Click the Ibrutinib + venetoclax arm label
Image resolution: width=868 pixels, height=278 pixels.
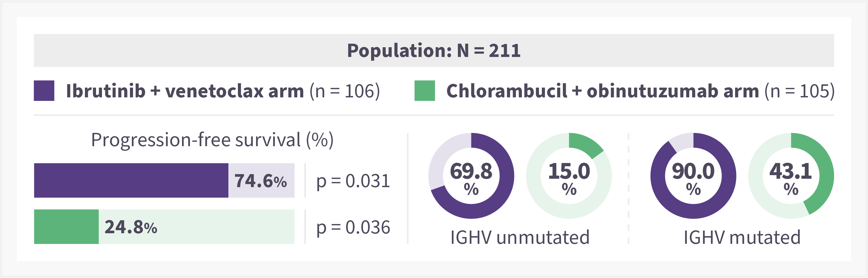[185, 91]
